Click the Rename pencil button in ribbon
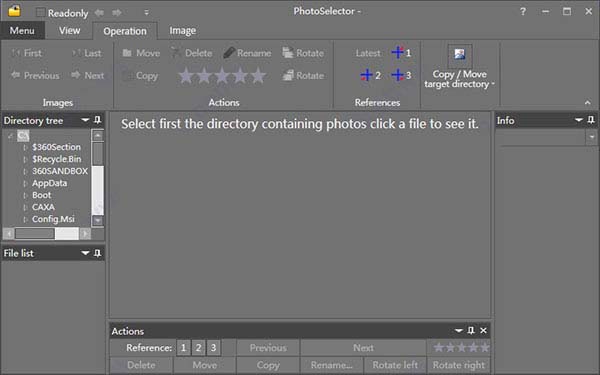The width and height of the screenshot is (600, 375). (247, 53)
